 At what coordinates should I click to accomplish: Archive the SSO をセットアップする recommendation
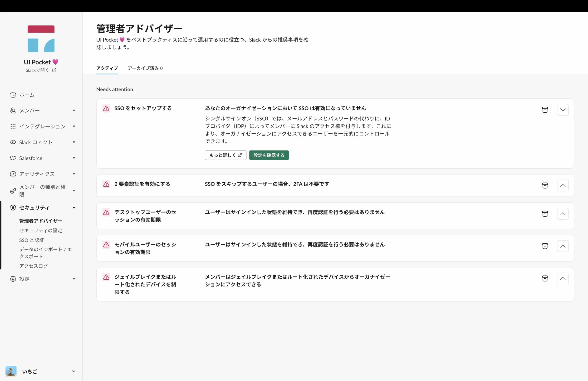[545, 110]
